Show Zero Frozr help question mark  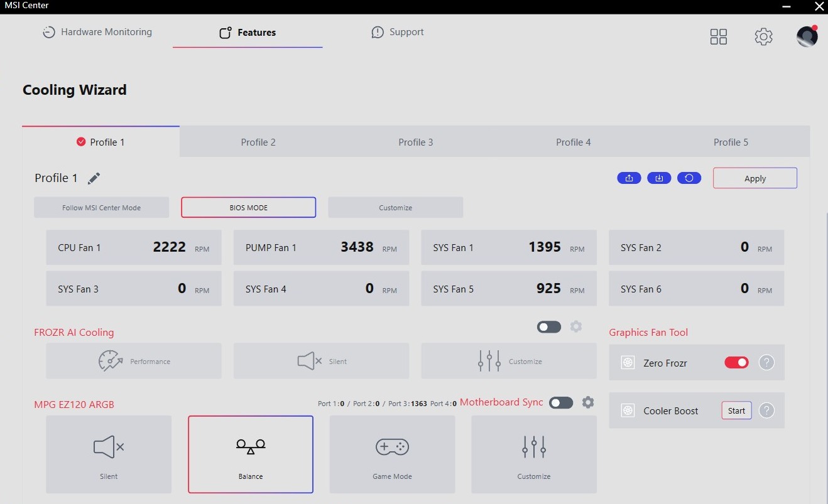point(766,362)
